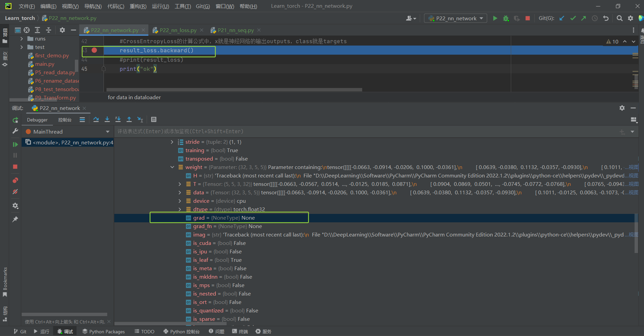Step into the function call
Screen dimensions: 644x336
click(107, 119)
